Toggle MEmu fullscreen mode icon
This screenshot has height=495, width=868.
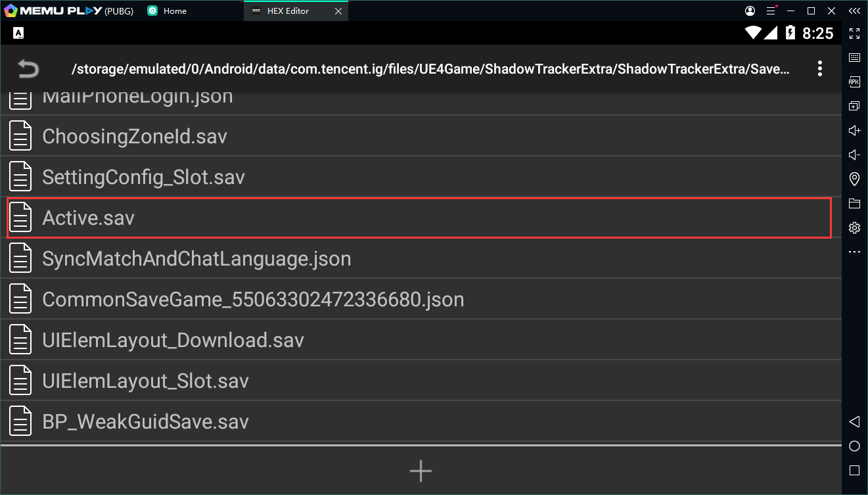click(854, 34)
